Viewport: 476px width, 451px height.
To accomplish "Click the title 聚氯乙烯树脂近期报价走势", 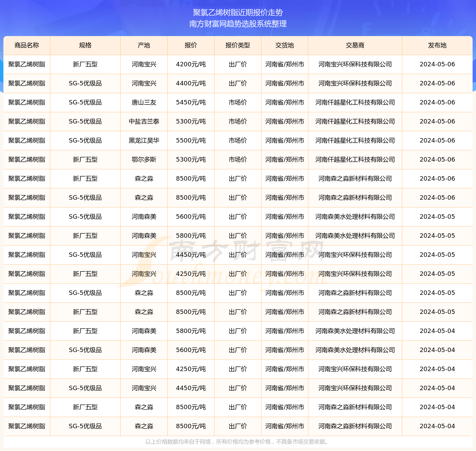I will tap(238, 13).
